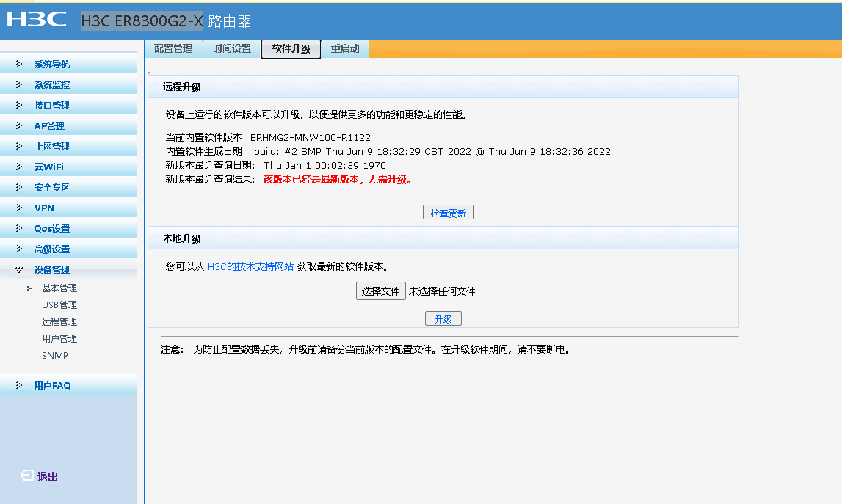Expand arrow icon beside VPN
842x504 pixels.
point(19,207)
